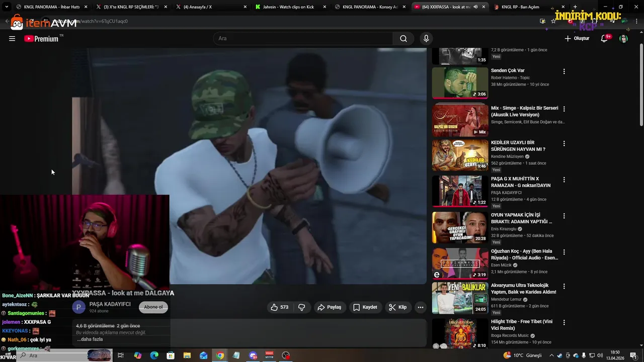Click the Windows taskbar Ara search box
The width and height of the screenshot is (644, 362).
(x=65, y=355)
